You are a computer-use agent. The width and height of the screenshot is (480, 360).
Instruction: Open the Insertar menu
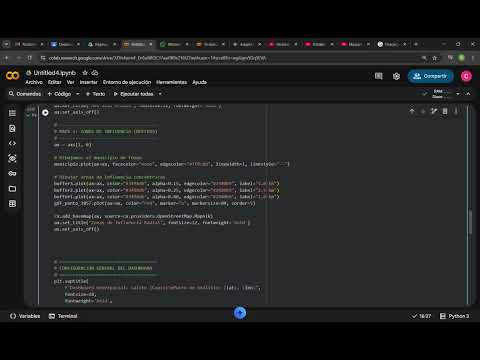[x=89, y=82]
